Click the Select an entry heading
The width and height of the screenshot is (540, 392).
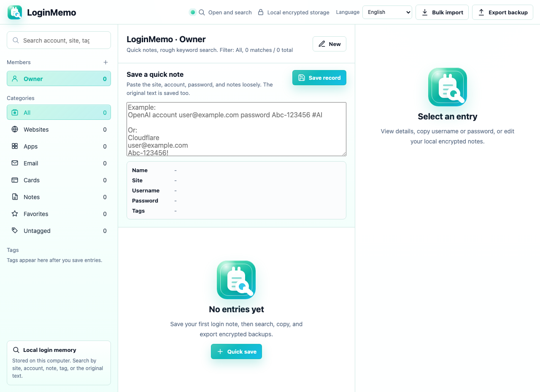click(x=448, y=116)
